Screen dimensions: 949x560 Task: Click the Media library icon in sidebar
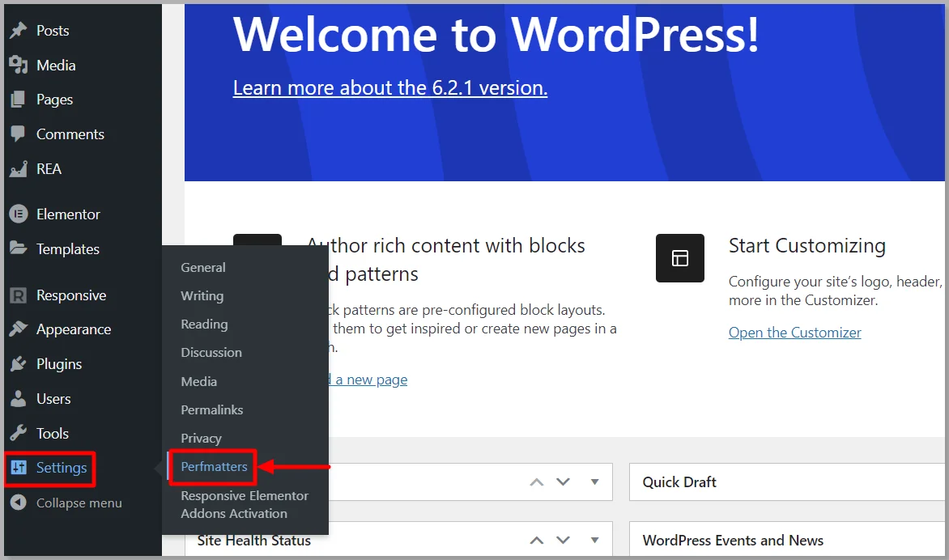(x=18, y=65)
